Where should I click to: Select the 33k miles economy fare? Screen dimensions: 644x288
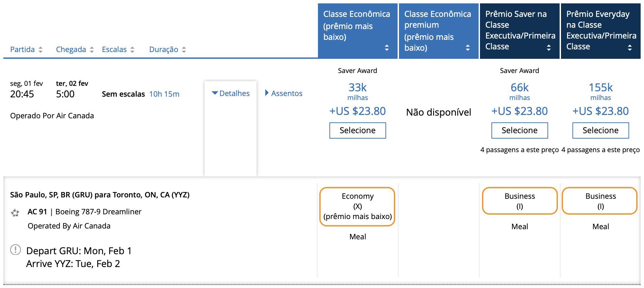357,130
